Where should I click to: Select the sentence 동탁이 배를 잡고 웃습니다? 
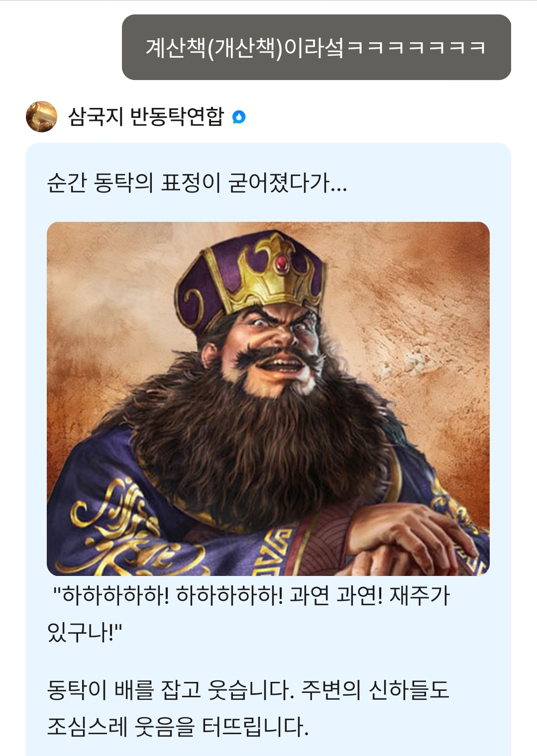[x=171, y=690]
